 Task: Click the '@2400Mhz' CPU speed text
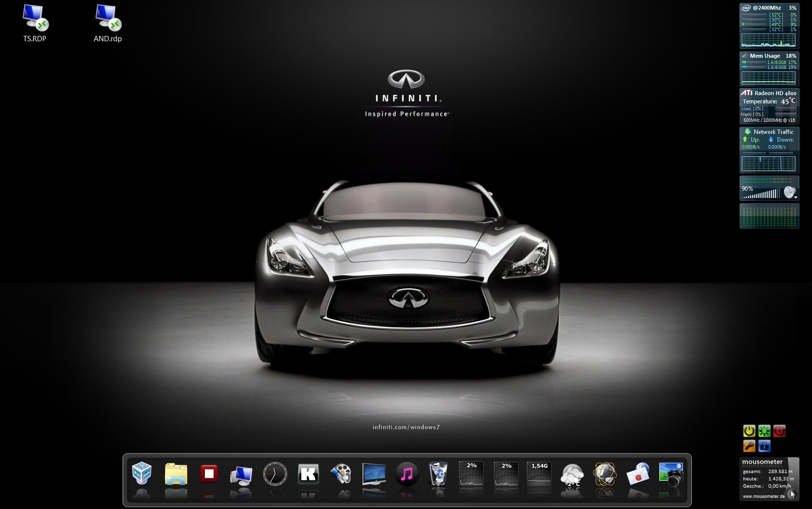[x=767, y=8]
